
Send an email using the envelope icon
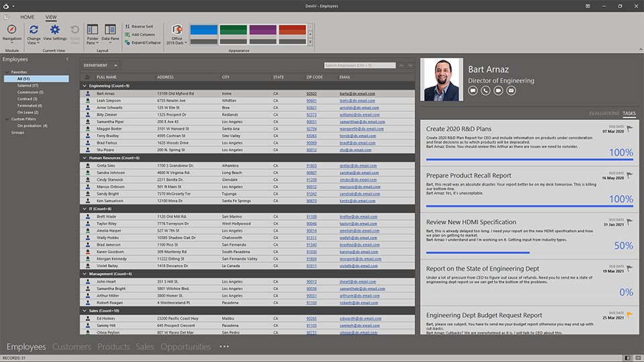click(511, 90)
